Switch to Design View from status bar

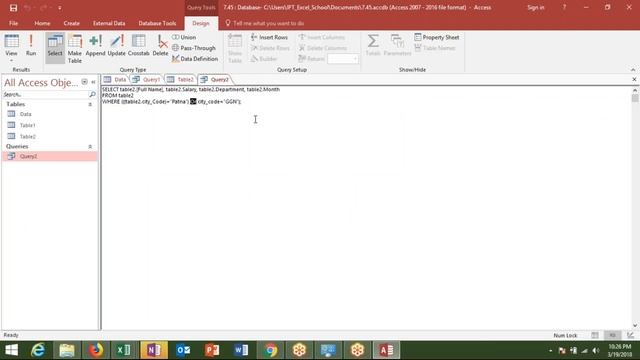(x=630, y=335)
